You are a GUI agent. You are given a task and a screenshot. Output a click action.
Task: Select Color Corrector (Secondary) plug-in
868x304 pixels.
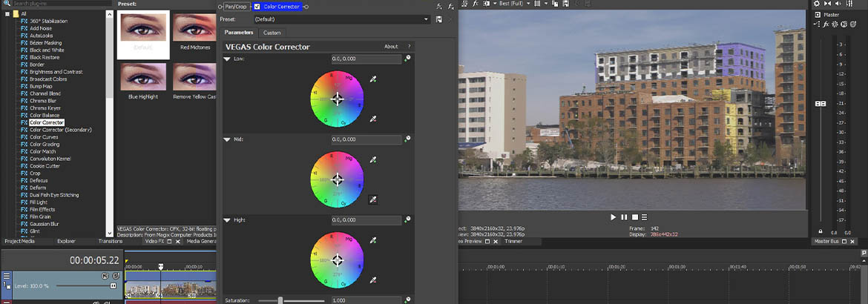point(60,130)
